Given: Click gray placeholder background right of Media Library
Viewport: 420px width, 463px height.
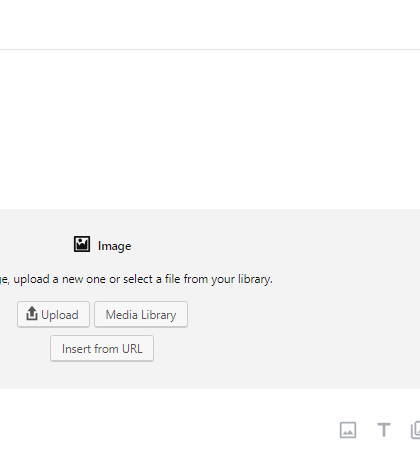Looking at the screenshot, I should pyautogui.click(x=300, y=314).
